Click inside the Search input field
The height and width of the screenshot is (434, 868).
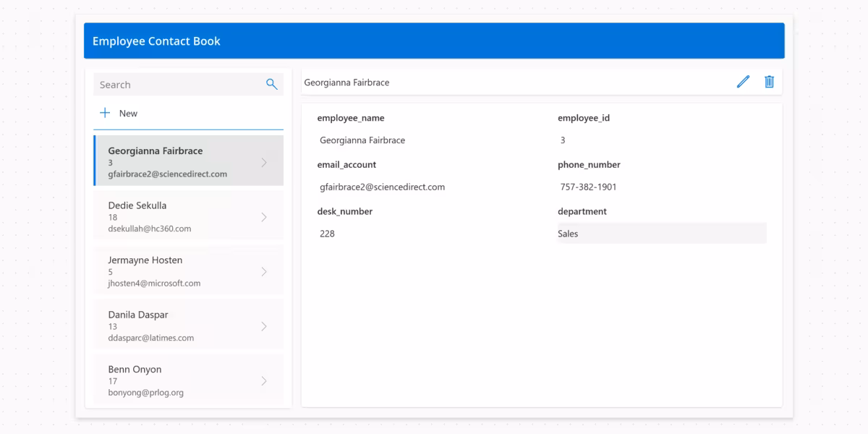point(174,84)
